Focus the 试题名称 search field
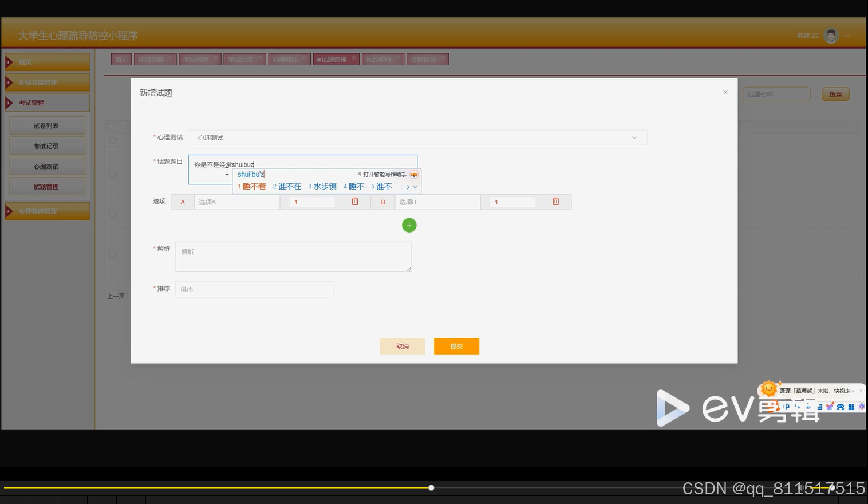The height and width of the screenshot is (504, 868). [776, 94]
